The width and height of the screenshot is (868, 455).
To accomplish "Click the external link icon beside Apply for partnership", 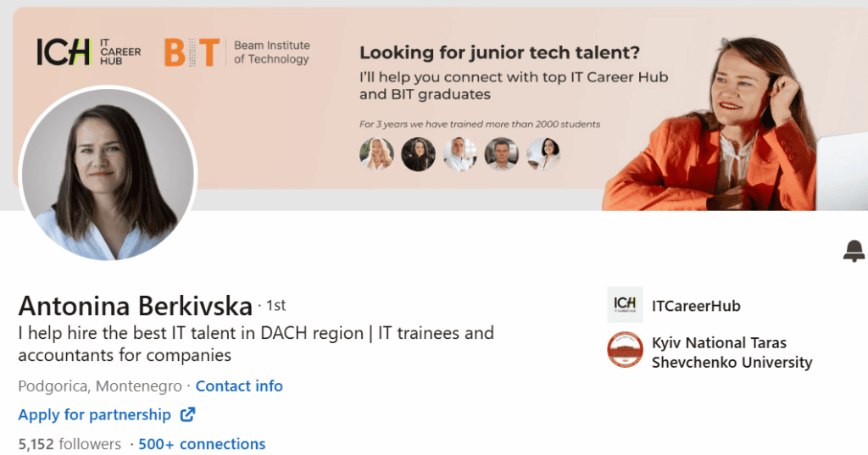I will click(187, 415).
